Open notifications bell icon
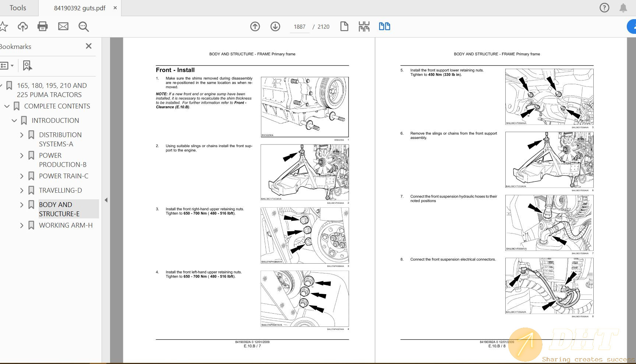This screenshot has width=636, height=364. point(623,8)
